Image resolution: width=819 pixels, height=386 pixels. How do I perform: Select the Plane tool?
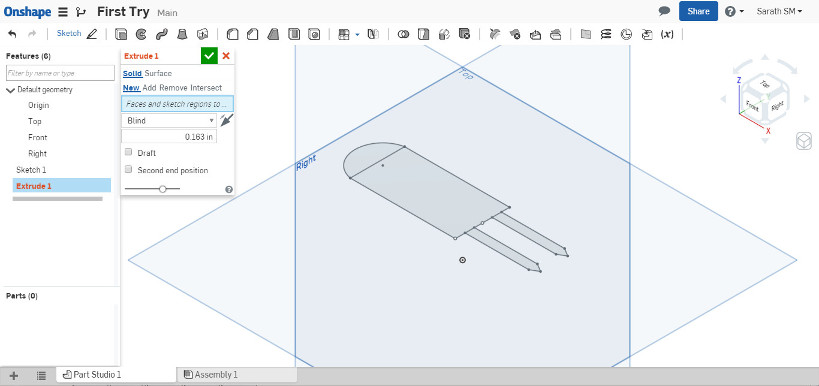(x=586, y=34)
